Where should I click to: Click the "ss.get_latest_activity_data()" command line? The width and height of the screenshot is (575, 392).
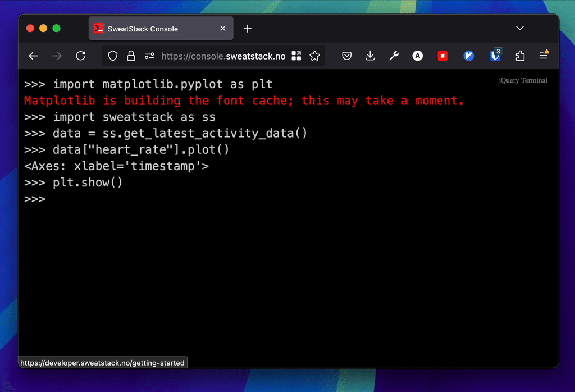(x=166, y=134)
